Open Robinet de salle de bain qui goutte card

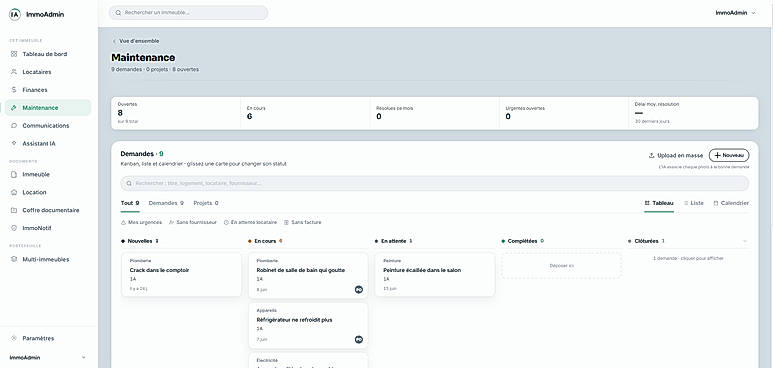tap(308, 276)
